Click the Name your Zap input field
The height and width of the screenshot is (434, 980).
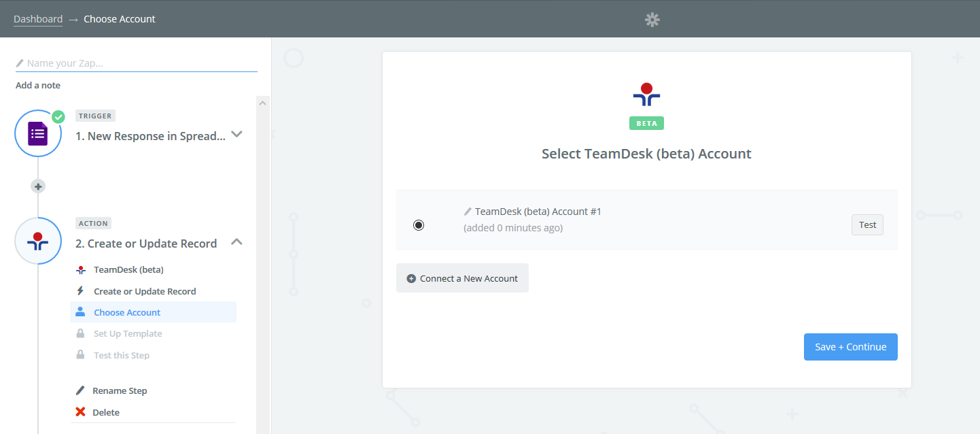click(139, 63)
